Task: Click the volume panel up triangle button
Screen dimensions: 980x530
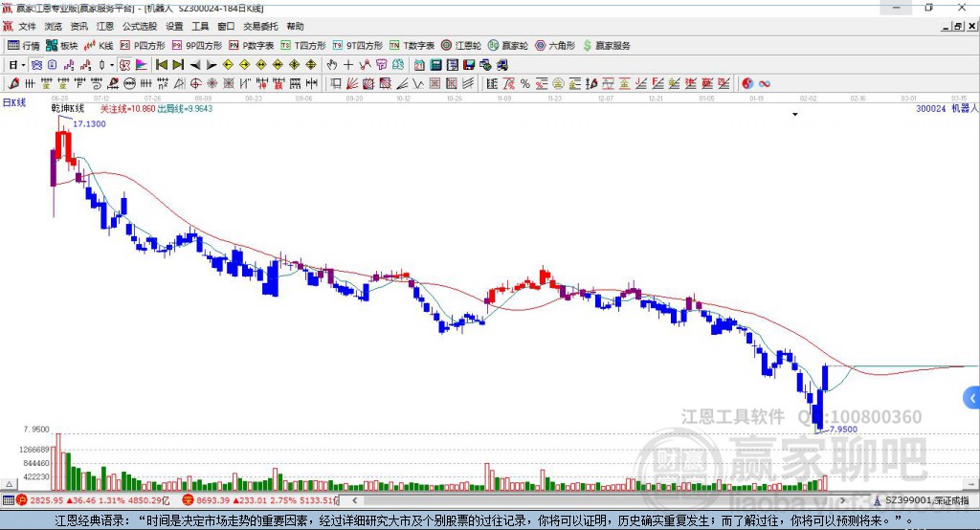Action: (x=9, y=484)
